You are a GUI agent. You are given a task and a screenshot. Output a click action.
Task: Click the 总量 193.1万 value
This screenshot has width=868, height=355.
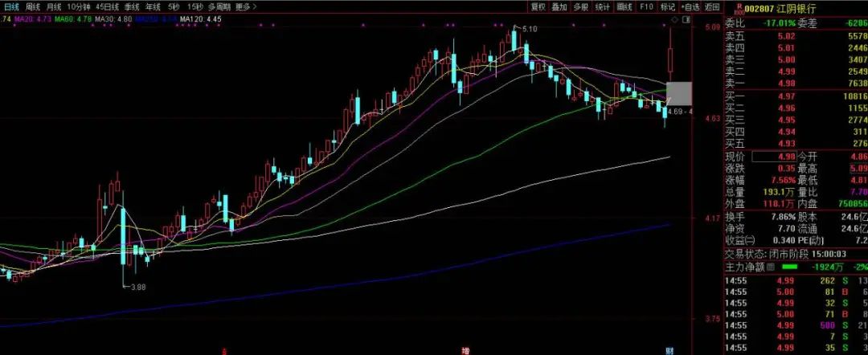780,192
